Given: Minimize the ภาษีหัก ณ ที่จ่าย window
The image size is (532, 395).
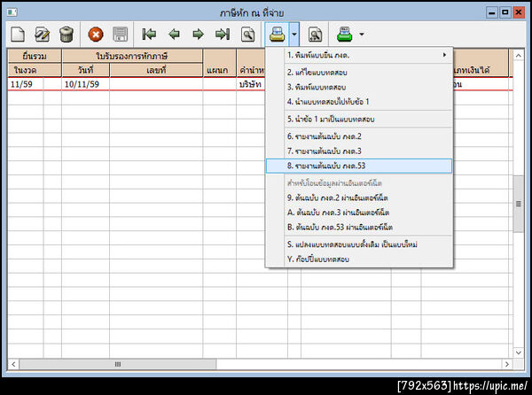Looking at the screenshot, I should 491,12.
